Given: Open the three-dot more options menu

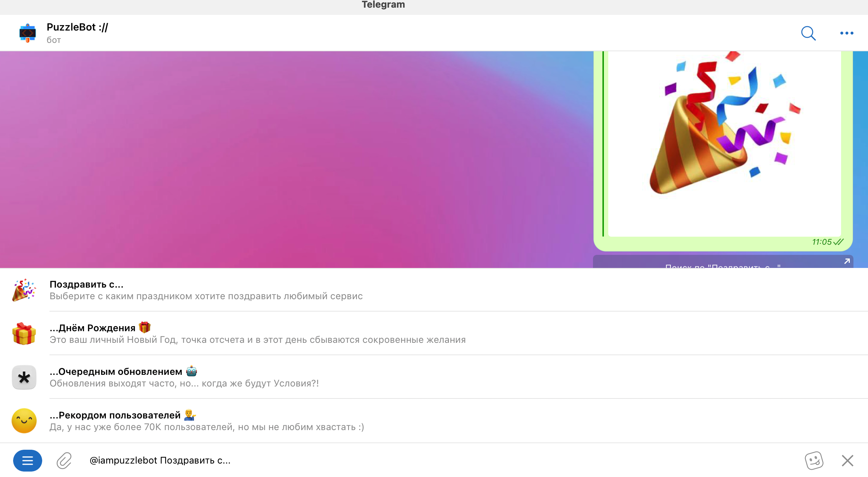Looking at the screenshot, I should 847,33.
